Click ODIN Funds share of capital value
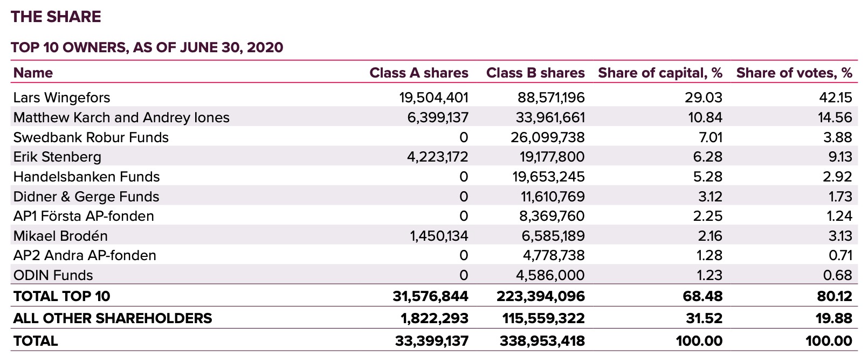This screenshot has height=363, width=868. pos(709,275)
